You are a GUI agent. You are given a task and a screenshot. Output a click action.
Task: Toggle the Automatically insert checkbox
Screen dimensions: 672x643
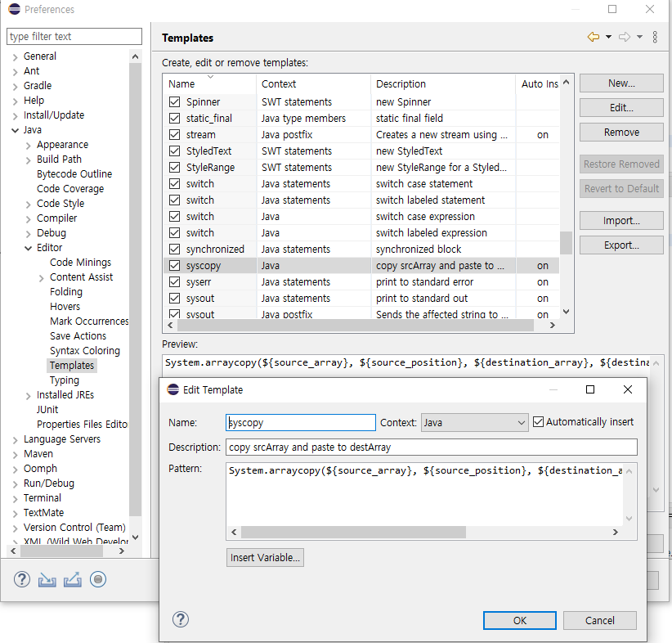(538, 421)
